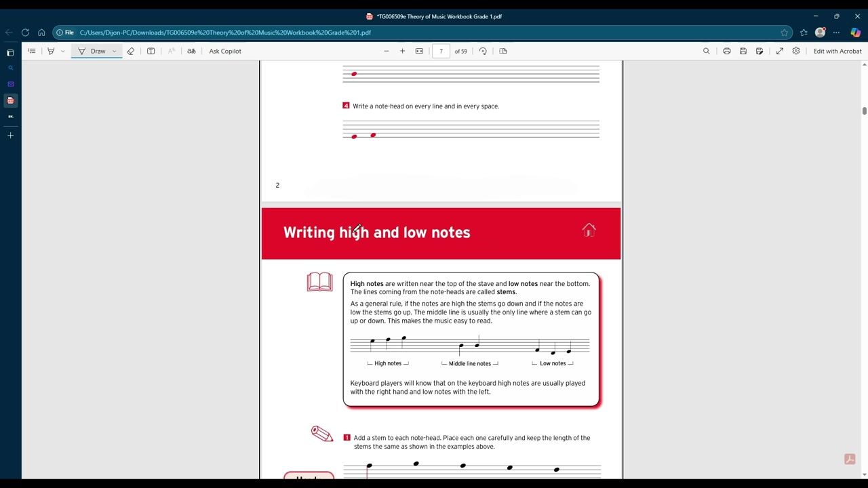868x488 pixels.
Task: Click the Add text box tool
Action: pyautogui.click(x=151, y=51)
